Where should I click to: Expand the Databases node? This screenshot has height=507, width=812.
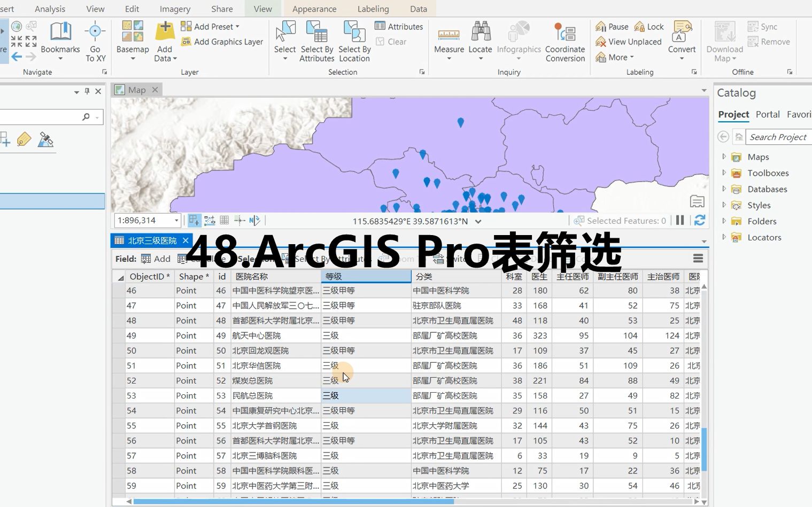click(x=724, y=189)
